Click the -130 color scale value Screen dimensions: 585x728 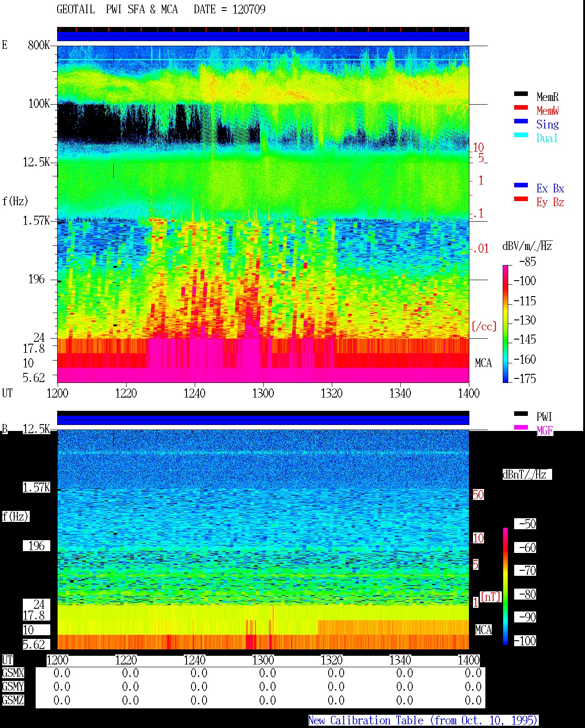tap(525, 320)
